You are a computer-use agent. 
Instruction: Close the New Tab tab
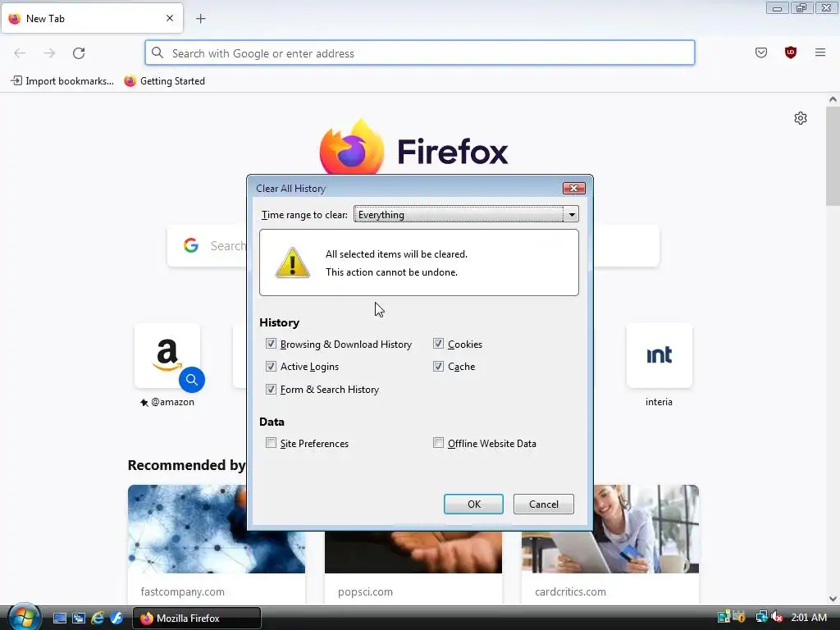pyautogui.click(x=170, y=18)
